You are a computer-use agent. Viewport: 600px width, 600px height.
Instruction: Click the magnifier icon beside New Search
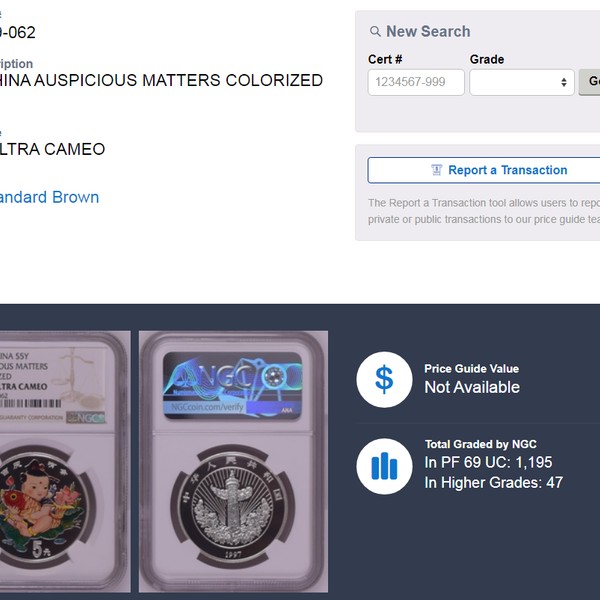(375, 31)
